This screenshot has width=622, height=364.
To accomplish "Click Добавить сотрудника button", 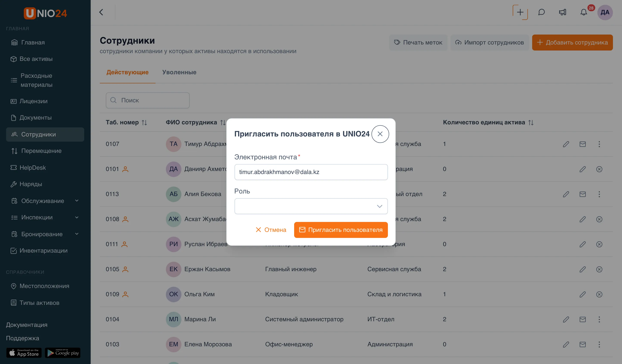I will pos(572,43).
